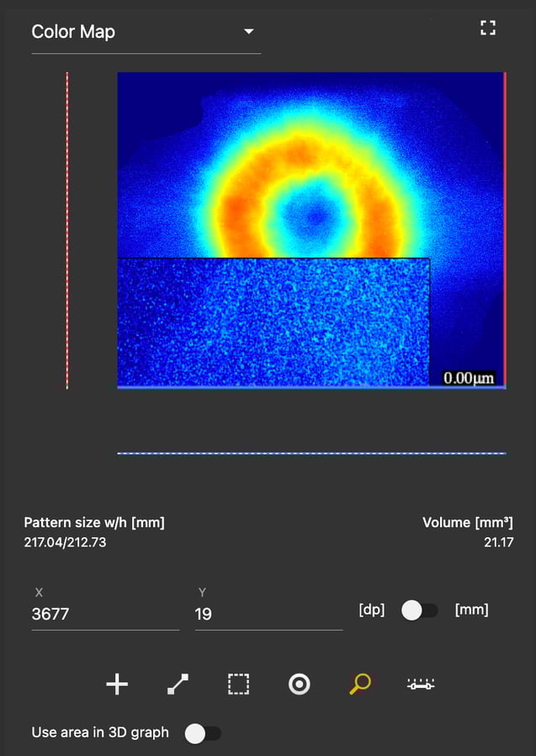Pick the distance measurement caliper tool
536x756 pixels.
click(420, 685)
